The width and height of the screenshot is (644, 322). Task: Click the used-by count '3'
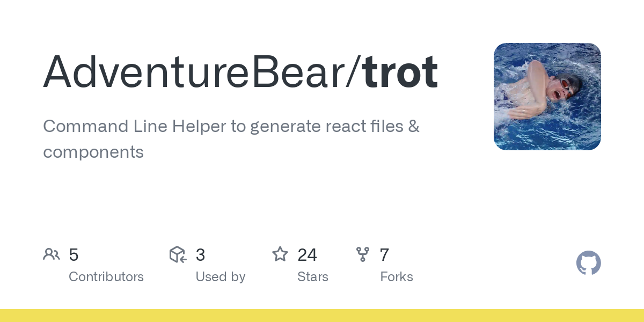[200, 255]
